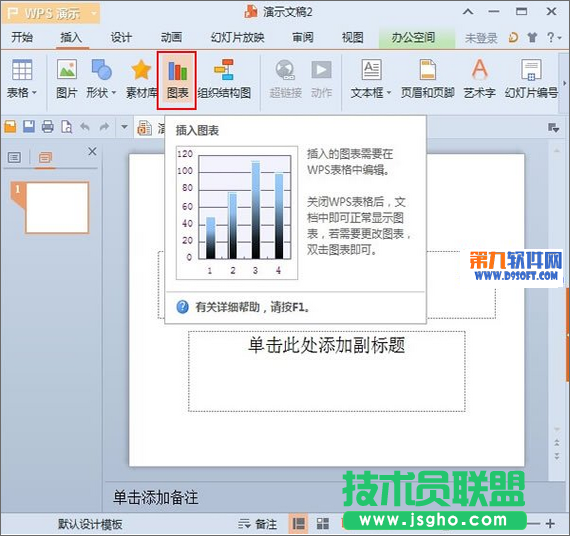Insert a picture using 图片
570x536 pixels.
coord(67,79)
